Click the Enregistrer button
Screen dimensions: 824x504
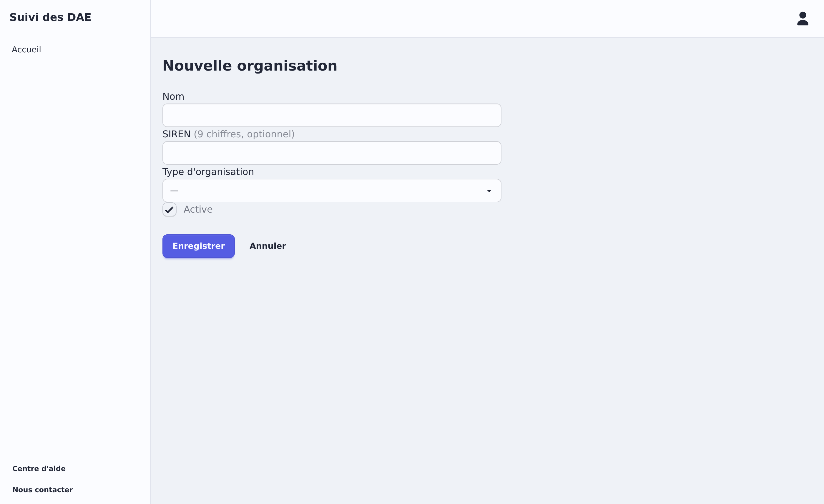(x=198, y=246)
